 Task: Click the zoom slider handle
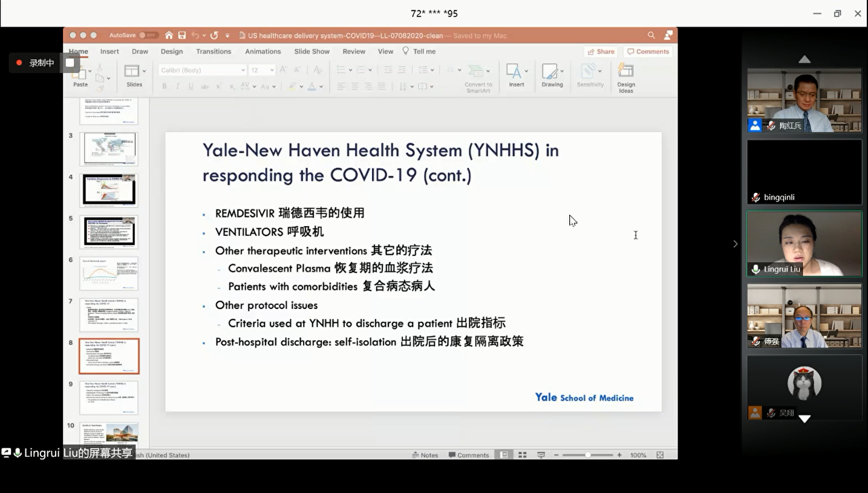pyautogui.click(x=587, y=455)
